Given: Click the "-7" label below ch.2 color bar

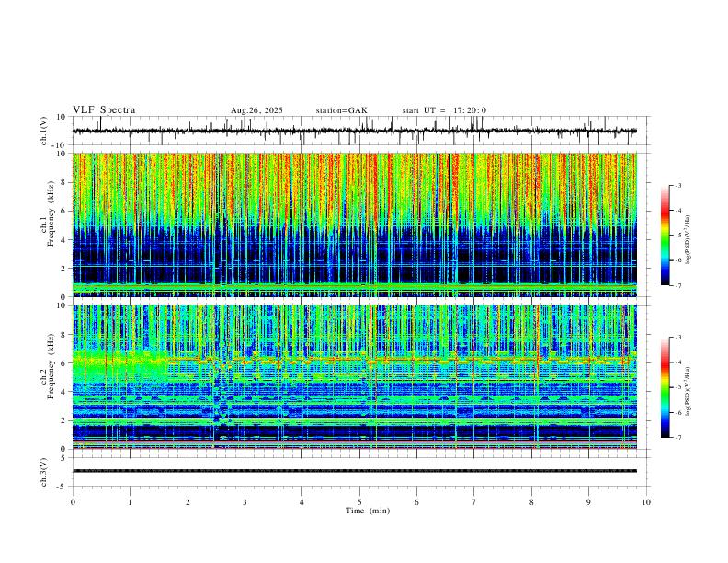Looking at the screenshot, I should coord(677,438).
